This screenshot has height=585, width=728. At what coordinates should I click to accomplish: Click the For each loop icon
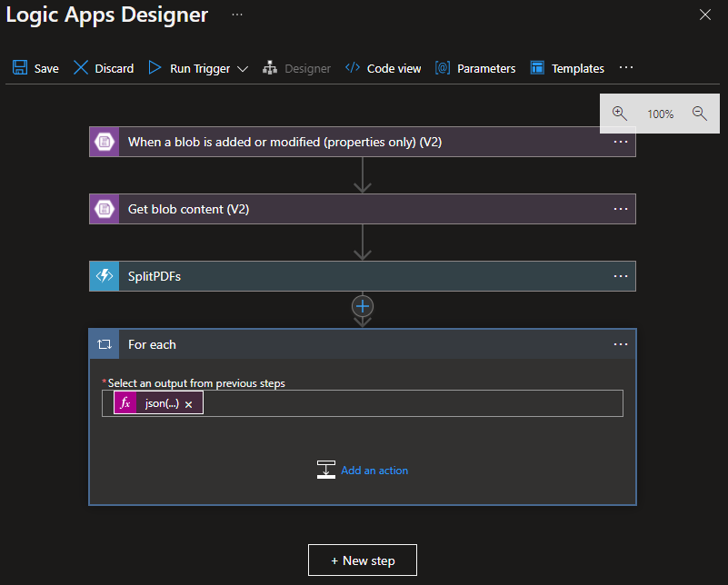(x=105, y=344)
